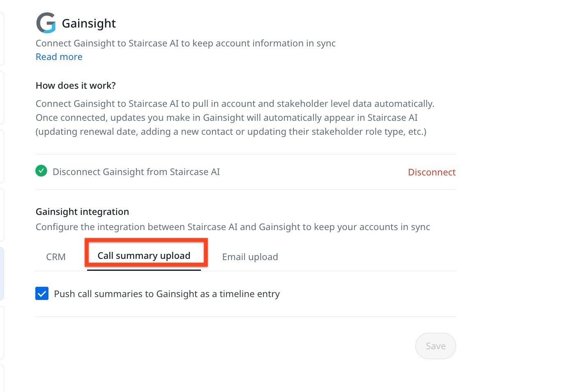Disable pushing call summaries as timeline entries

41,293
